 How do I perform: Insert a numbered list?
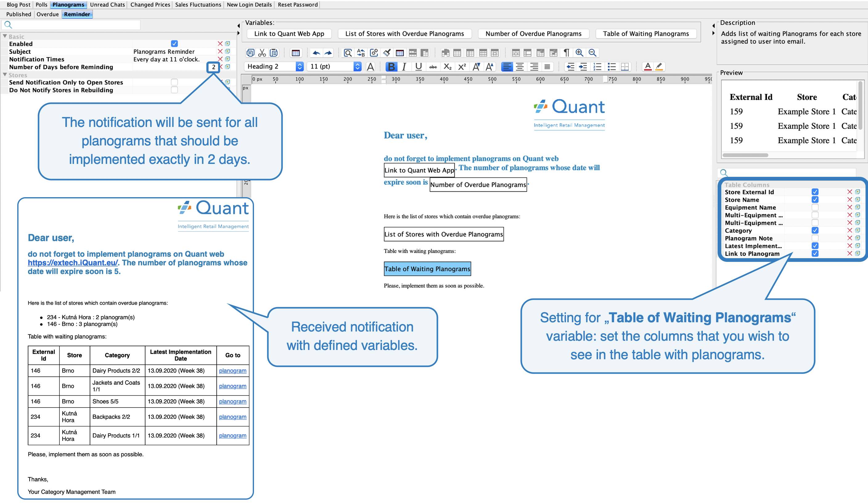point(598,67)
